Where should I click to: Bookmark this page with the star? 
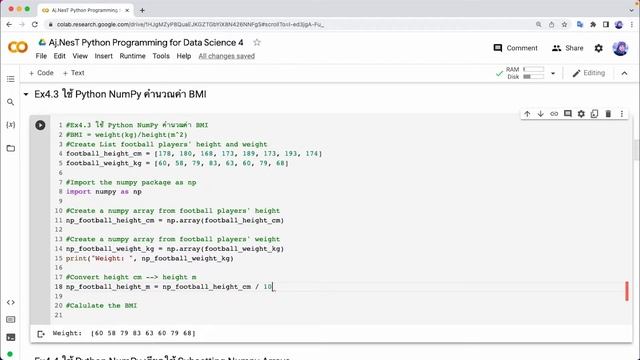(564, 24)
